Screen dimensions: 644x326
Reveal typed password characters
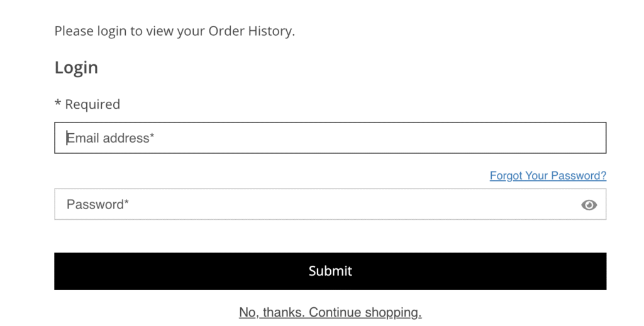click(x=589, y=205)
